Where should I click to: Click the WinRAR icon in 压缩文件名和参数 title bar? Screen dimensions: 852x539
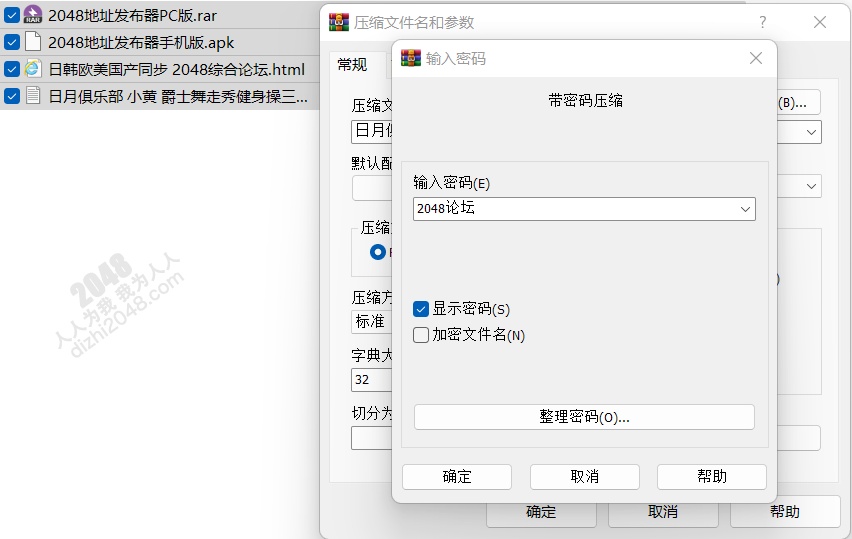tap(339, 22)
